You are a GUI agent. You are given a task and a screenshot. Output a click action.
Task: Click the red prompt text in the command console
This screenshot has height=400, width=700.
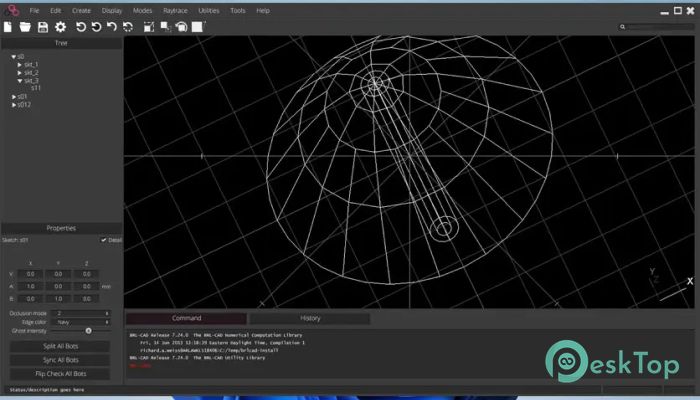(140, 366)
